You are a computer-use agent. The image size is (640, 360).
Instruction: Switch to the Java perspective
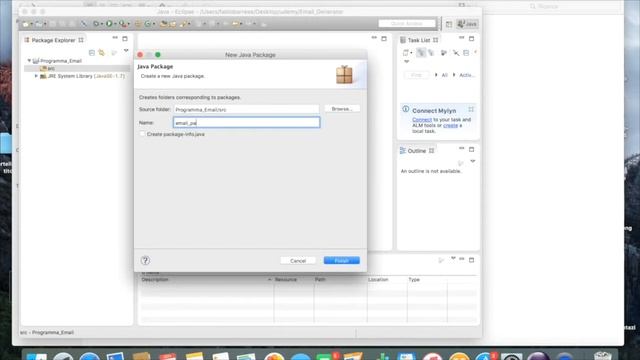(467, 24)
